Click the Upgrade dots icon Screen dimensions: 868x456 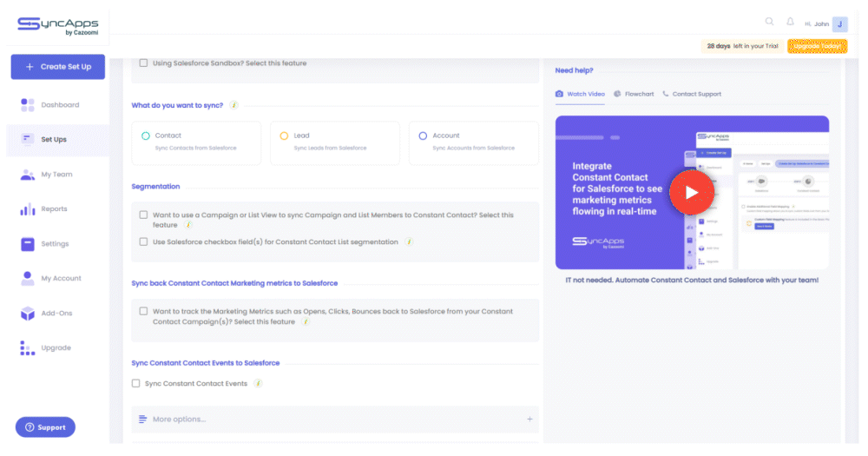(28, 348)
